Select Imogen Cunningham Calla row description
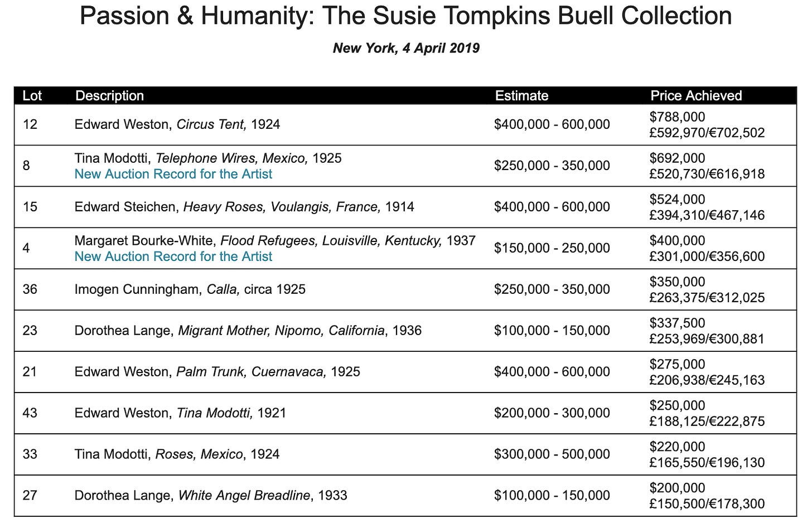This screenshot has width=812, height=523. click(x=190, y=289)
